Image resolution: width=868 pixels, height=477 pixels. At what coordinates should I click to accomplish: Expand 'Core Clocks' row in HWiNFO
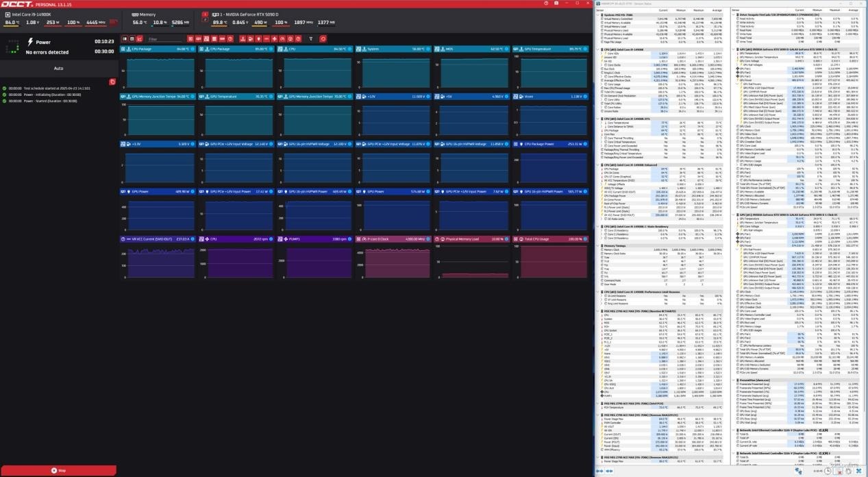tap(602, 64)
